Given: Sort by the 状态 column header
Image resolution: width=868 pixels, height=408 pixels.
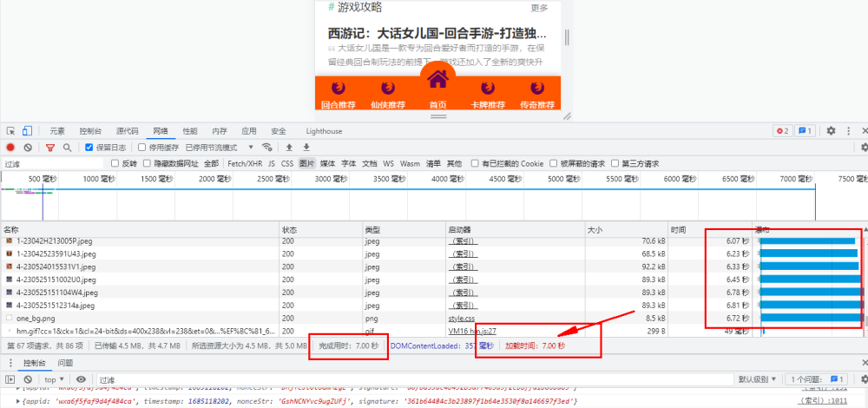Looking at the screenshot, I should [x=320, y=229].
